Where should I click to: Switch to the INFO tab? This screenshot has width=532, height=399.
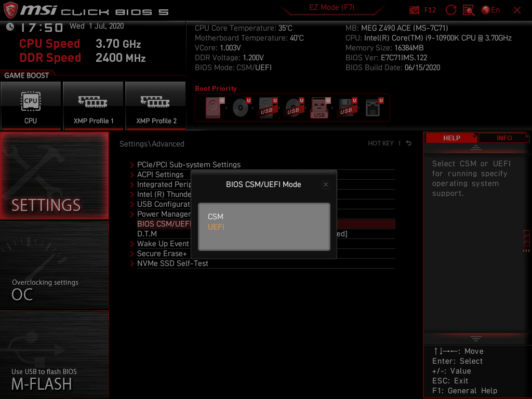click(503, 137)
